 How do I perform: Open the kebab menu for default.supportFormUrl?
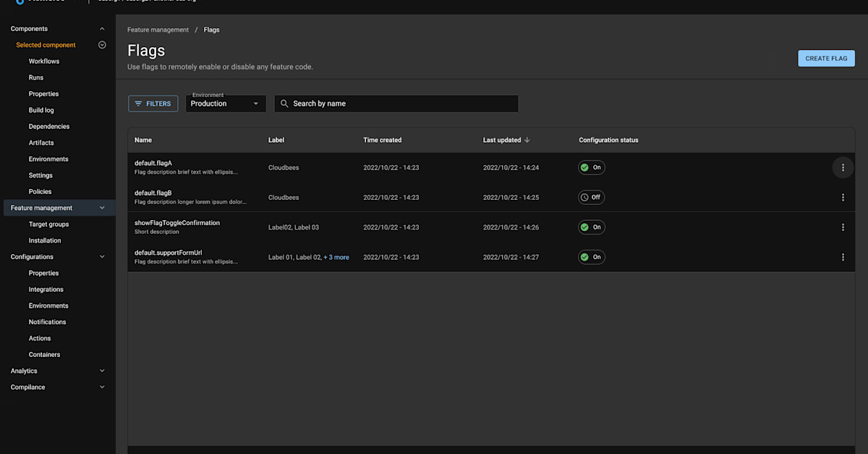(x=843, y=257)
